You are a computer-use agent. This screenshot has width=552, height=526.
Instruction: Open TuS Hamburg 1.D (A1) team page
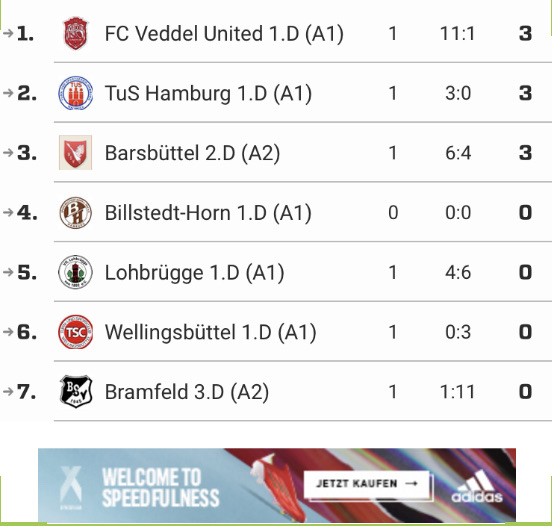pyautogui.click(x=208, y=94)
